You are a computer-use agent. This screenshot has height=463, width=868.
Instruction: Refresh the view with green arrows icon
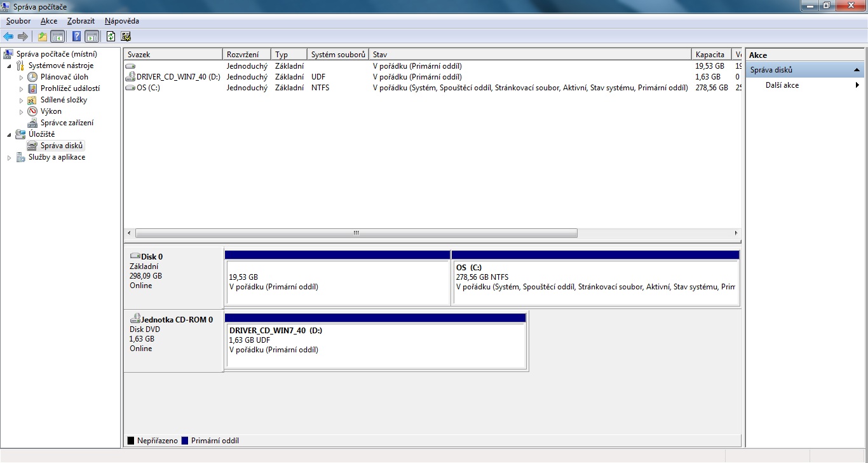111,36
